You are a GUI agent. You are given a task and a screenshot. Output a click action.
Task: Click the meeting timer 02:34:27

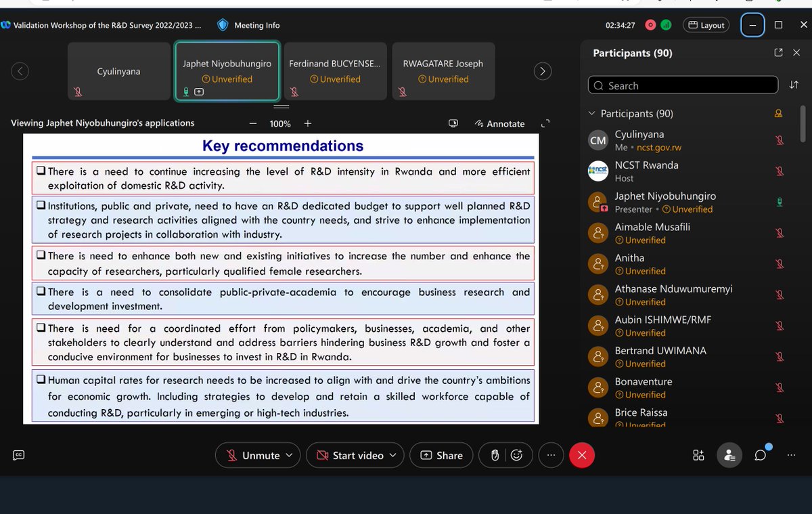(x=620, y=25)
